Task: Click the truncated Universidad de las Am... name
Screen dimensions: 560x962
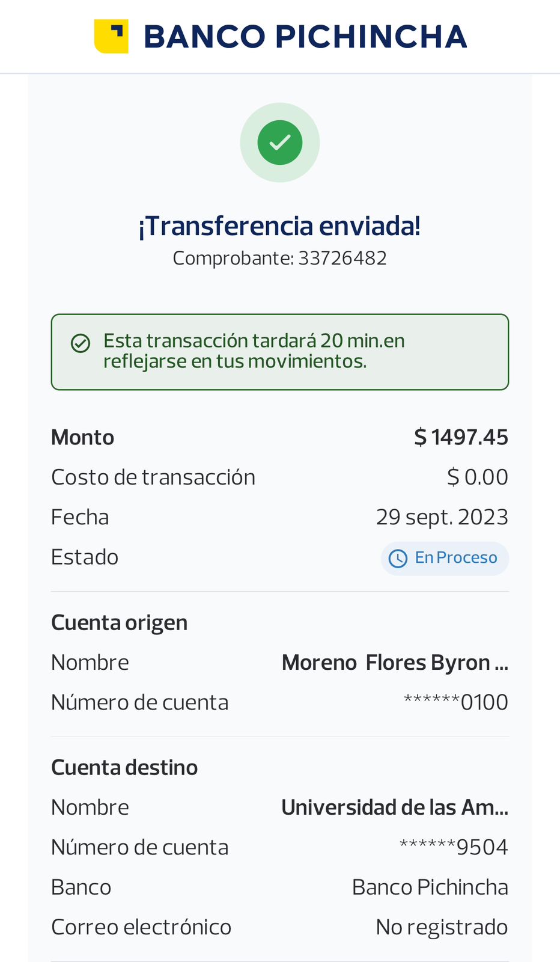Action: coord(395,807)
